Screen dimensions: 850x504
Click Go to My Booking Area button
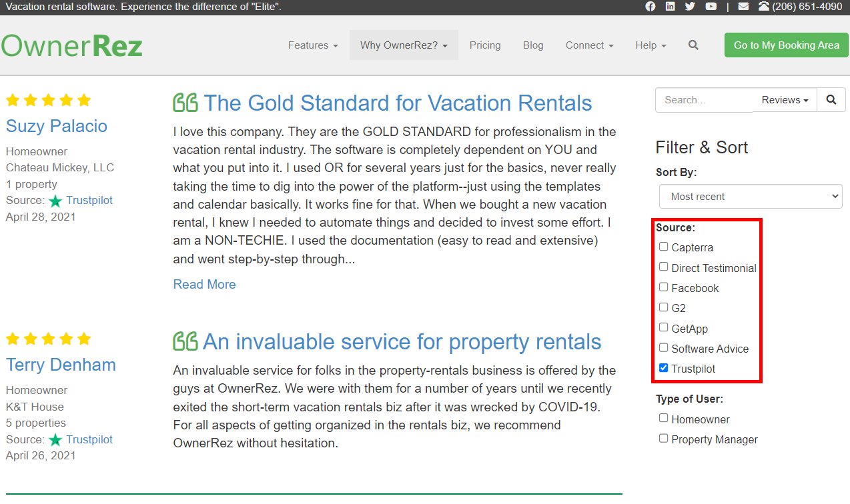[787, 45]
